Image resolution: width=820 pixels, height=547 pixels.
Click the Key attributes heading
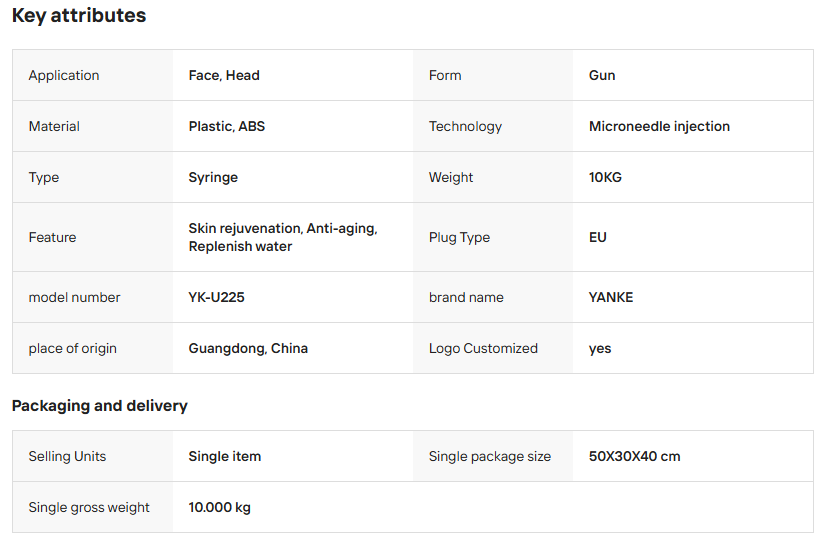(79, 16)
